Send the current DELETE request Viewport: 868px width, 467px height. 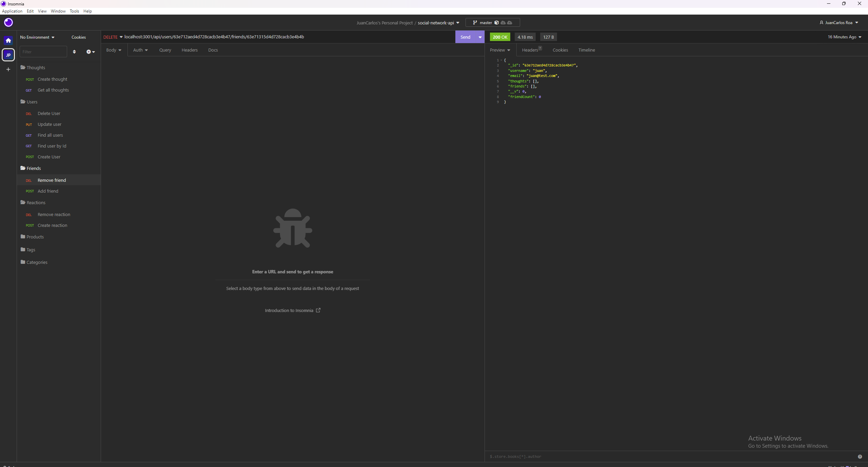click(x=465, y=37)
